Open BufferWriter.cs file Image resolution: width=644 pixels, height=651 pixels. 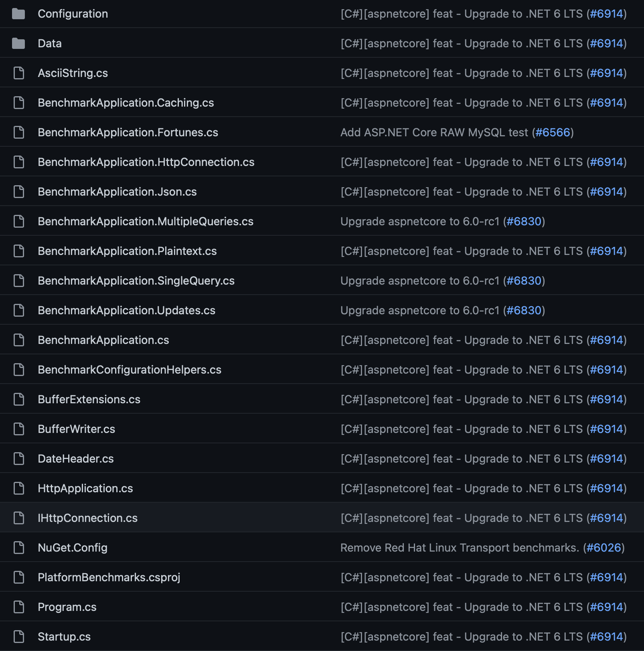77,429
